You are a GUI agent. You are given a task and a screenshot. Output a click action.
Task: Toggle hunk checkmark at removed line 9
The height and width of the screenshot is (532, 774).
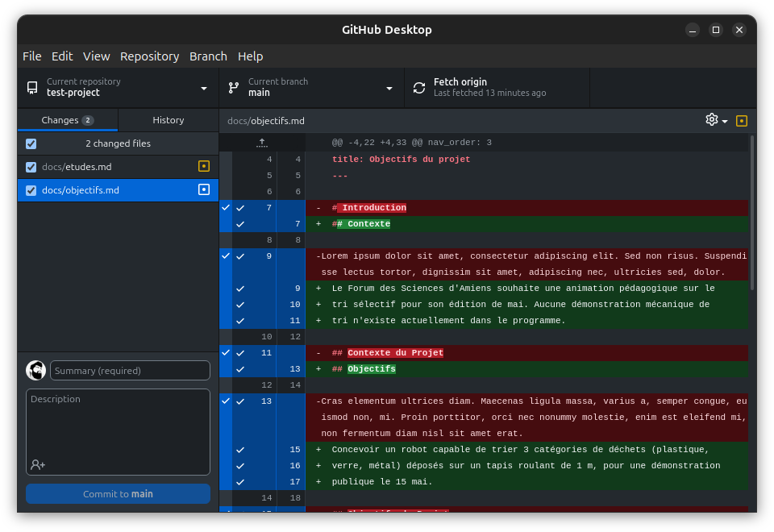(x=226, y=256)
